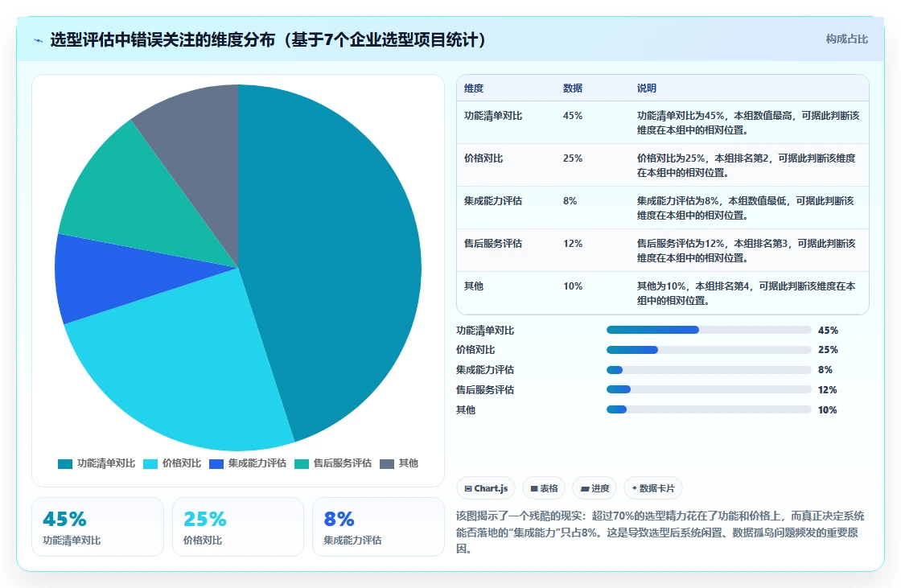The image size is (901, 588).
Task: Click 10% label beside 其他 progress bar
Action: 828,409
